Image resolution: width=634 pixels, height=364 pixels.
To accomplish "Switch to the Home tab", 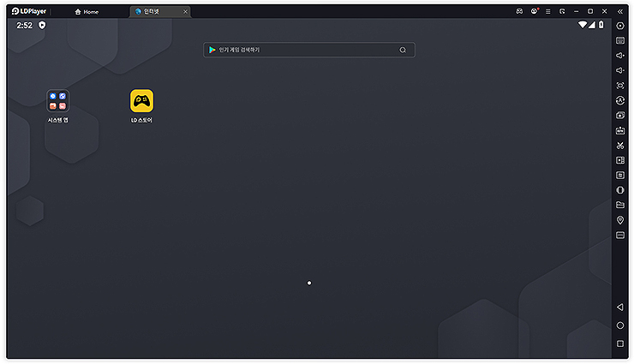I will pyautogui.click(x=87, y=12).
